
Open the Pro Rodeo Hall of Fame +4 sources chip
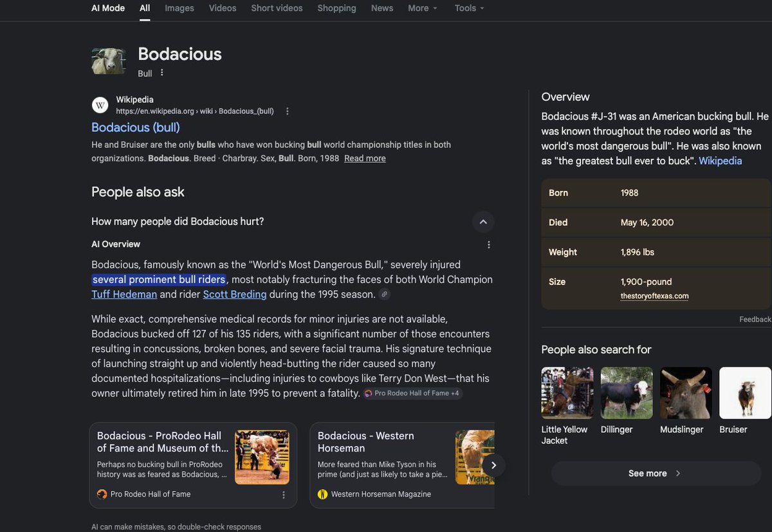[x=412, y=393]
